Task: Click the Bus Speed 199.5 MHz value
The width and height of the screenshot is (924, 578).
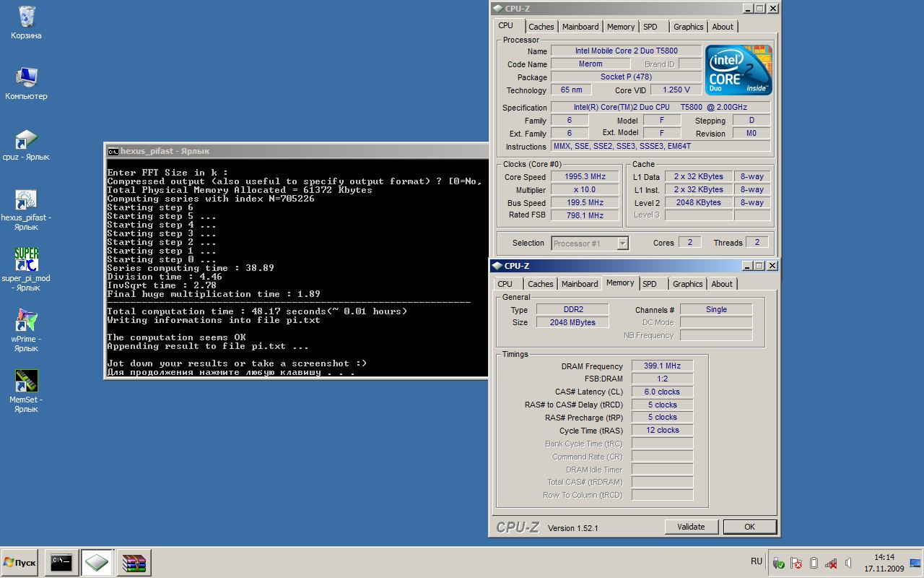Action: click(585, 202)
